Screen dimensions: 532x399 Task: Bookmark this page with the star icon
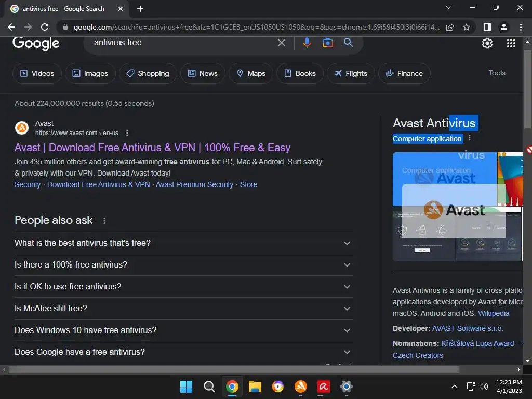click(467, 27)
